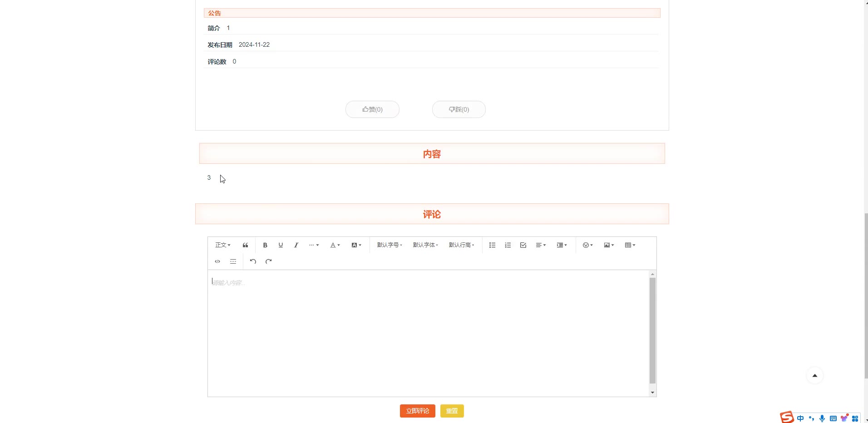Open the indent options dropdown

pyautogui.click(x=562, y=245)
